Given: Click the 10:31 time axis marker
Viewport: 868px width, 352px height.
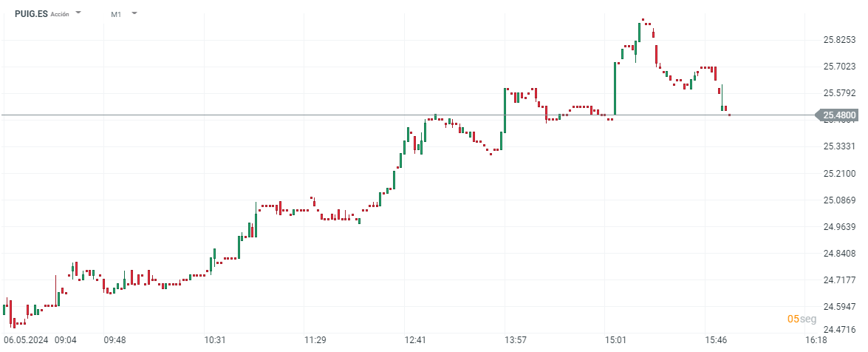Looking at the screenshot, I should pyautogui.click(x=214, y=340).
